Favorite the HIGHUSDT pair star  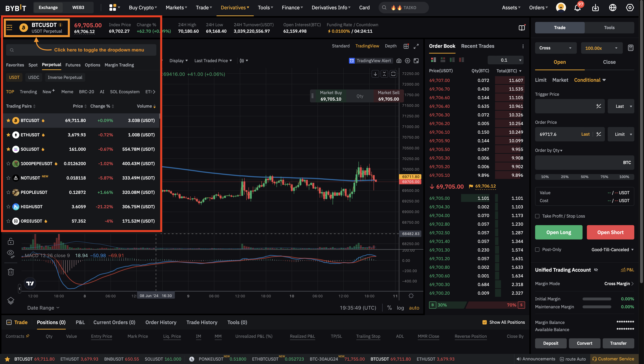(x=8, y=207)
